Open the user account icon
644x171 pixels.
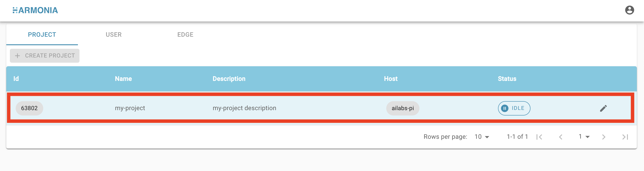629,10
